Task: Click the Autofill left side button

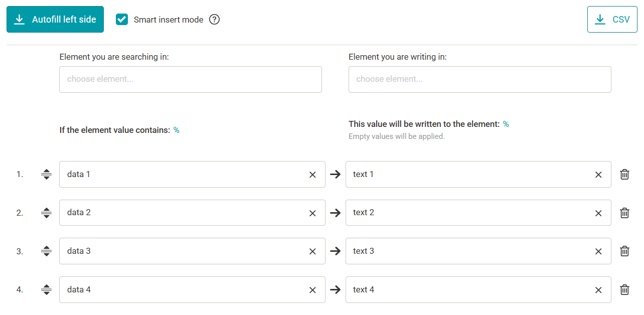Action: [55, 20]
